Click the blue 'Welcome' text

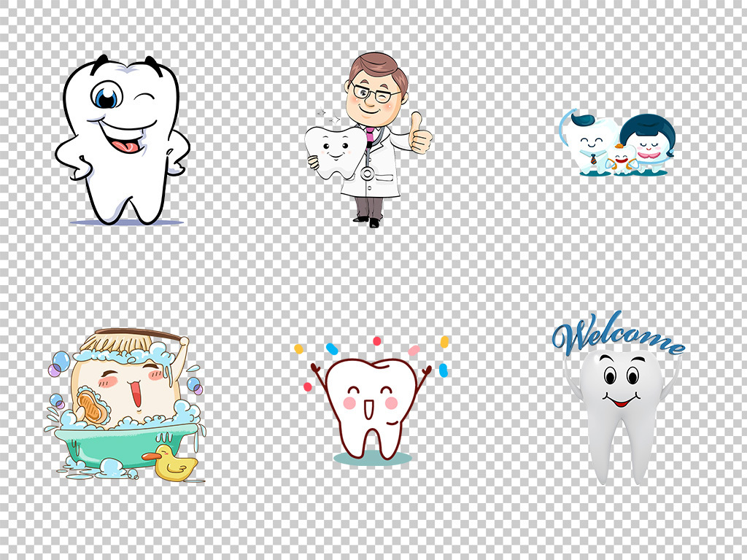tap(619, 334)
